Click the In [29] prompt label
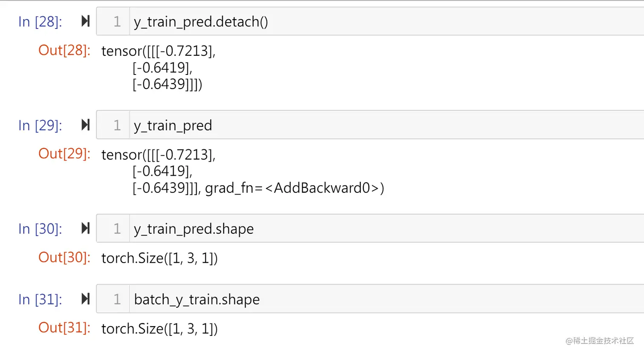Screen dimensions: 644x355 [x=40, y=126]
